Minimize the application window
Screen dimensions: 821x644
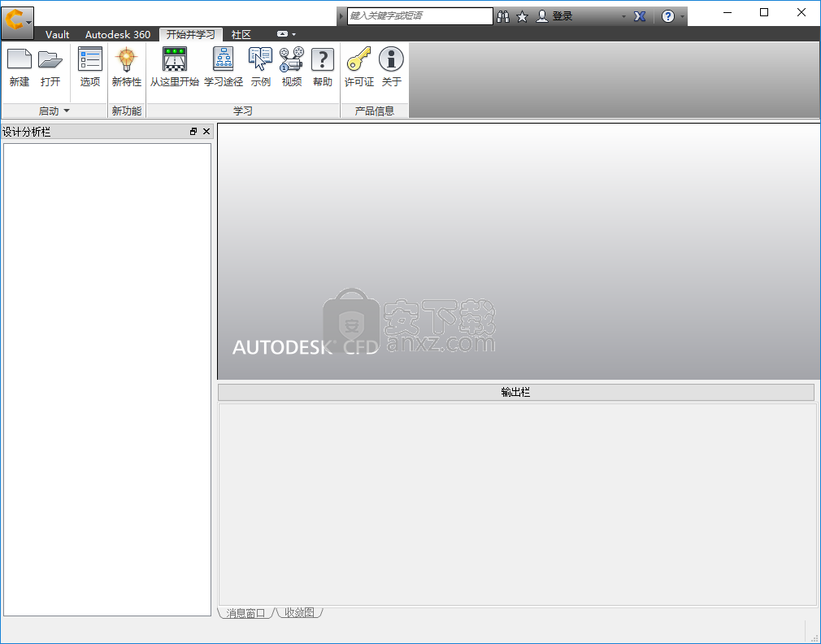(728, 12)
